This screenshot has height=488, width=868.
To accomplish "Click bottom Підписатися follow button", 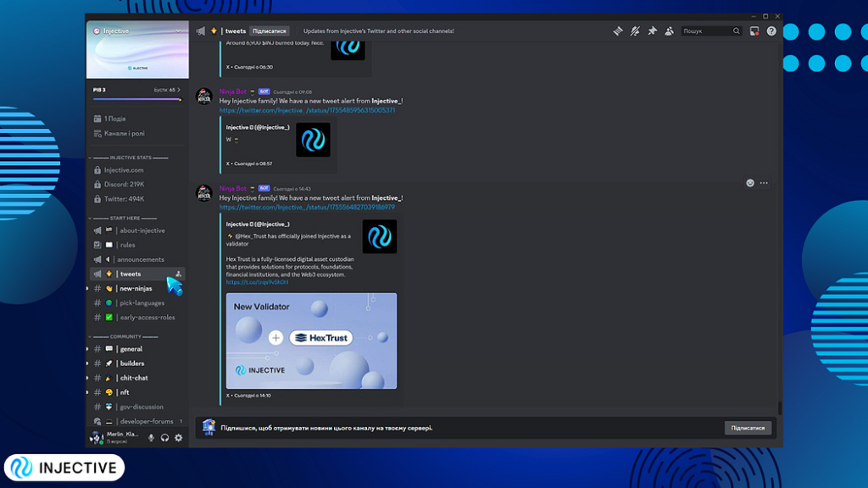I will (x=748, y=428).
